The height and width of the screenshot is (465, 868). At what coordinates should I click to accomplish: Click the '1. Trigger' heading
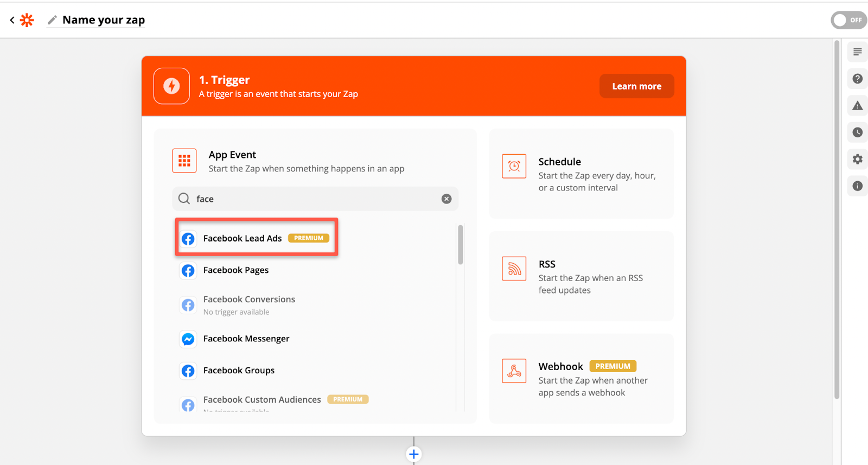click(x=224, y=80)
